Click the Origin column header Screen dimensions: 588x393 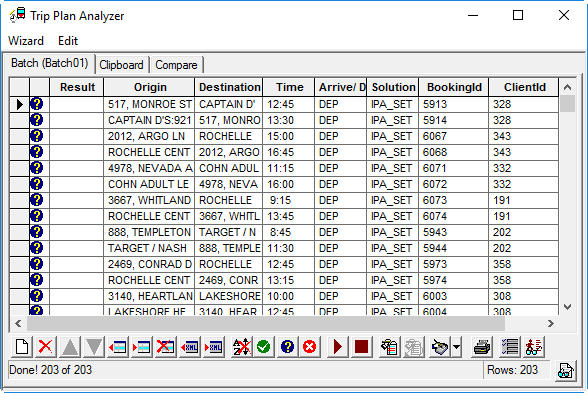(150, 87)
